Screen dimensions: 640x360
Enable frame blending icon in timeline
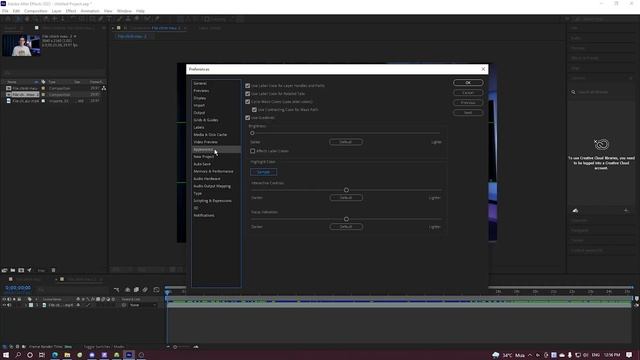[136, 290]
